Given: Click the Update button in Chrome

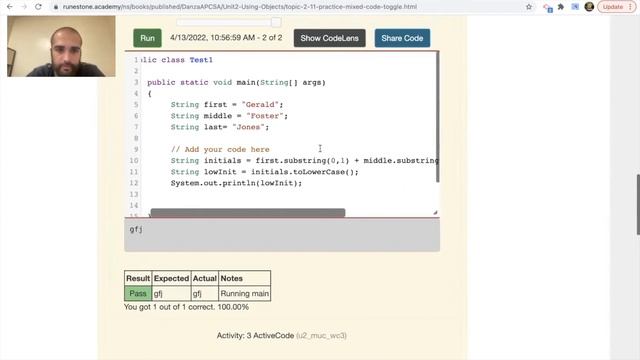Looking at the screenshot, I should [613, 7].
